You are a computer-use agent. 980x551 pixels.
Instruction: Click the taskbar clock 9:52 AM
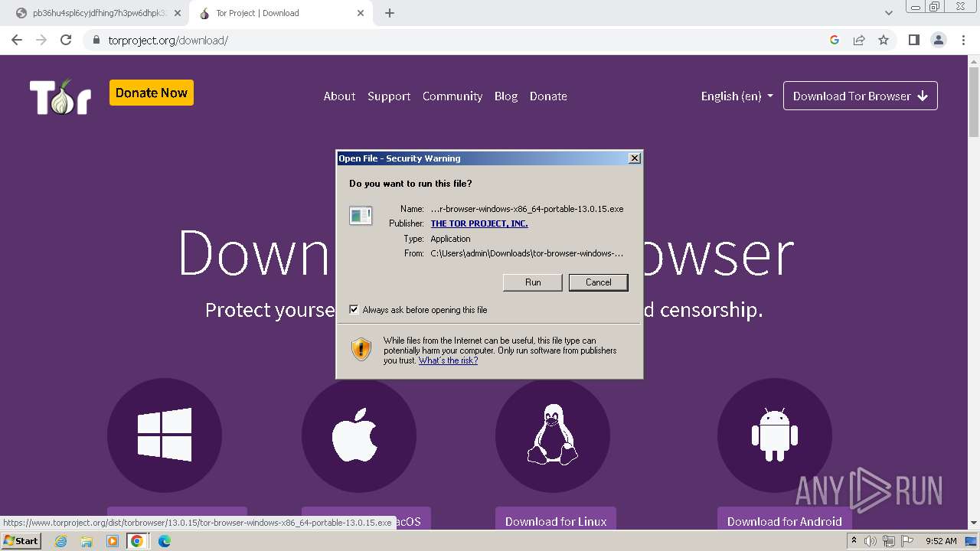point(941,541)
